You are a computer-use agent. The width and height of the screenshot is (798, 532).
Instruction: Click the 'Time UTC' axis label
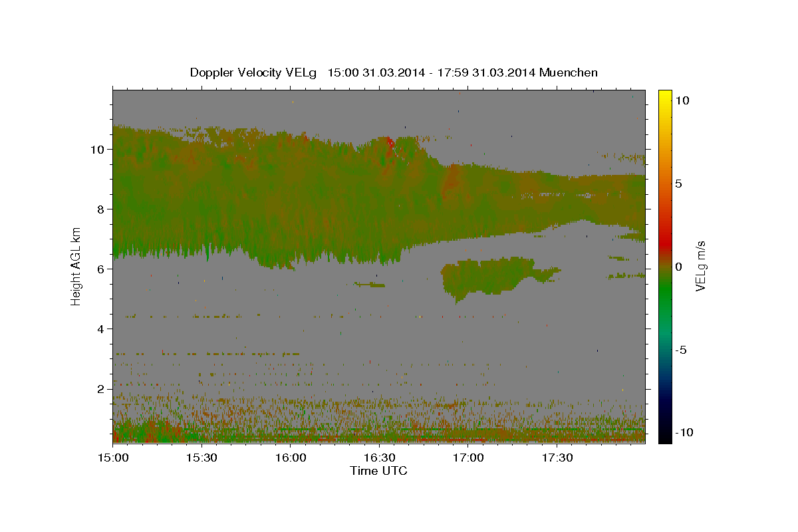pyautogui.click(x=378, y=471)
